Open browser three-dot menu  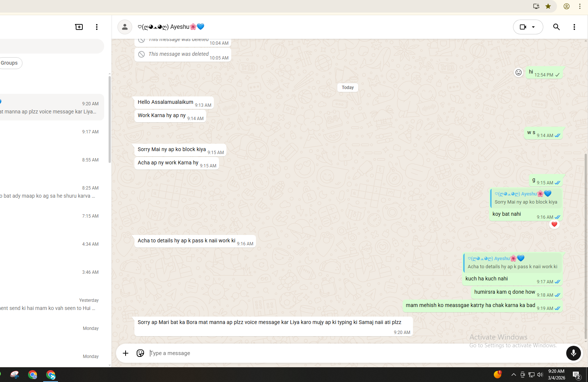tap(580, 6)
